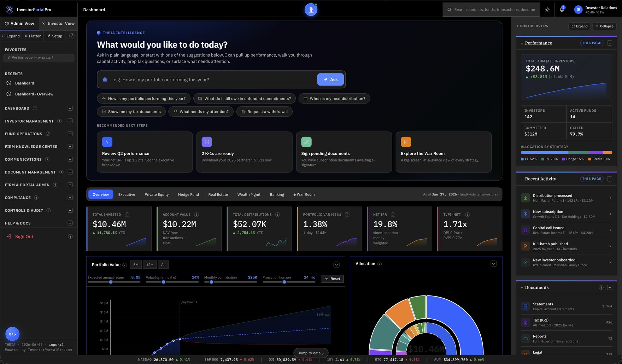622x364 pixels.
Task: Click info icon beside Dashboard section
Action: pos(35,108)
